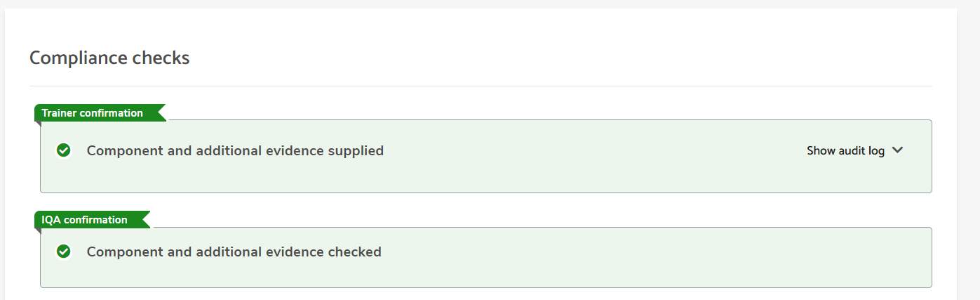Screen dimensions: 980x300
Task: Click white card area above Compliance heading
Action: click(481, 27)
